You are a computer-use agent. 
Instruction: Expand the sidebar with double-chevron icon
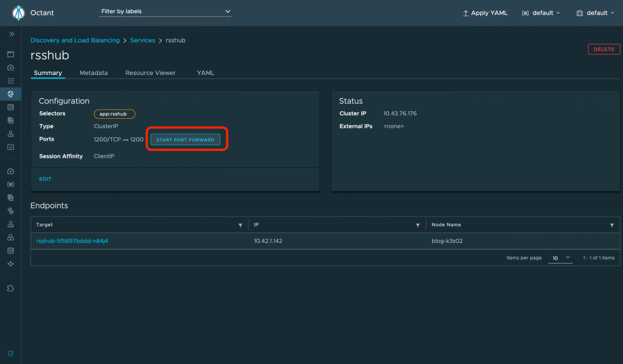pos(12,34)
